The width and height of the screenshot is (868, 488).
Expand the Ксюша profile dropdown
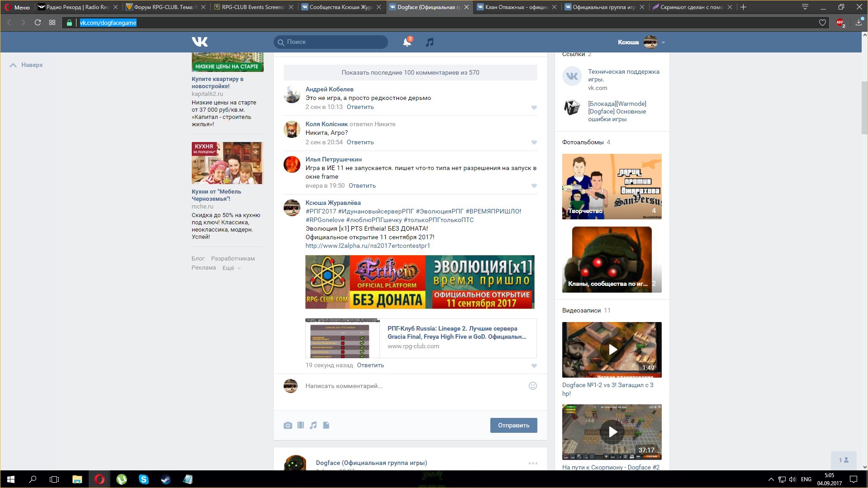tap(663, 43)
